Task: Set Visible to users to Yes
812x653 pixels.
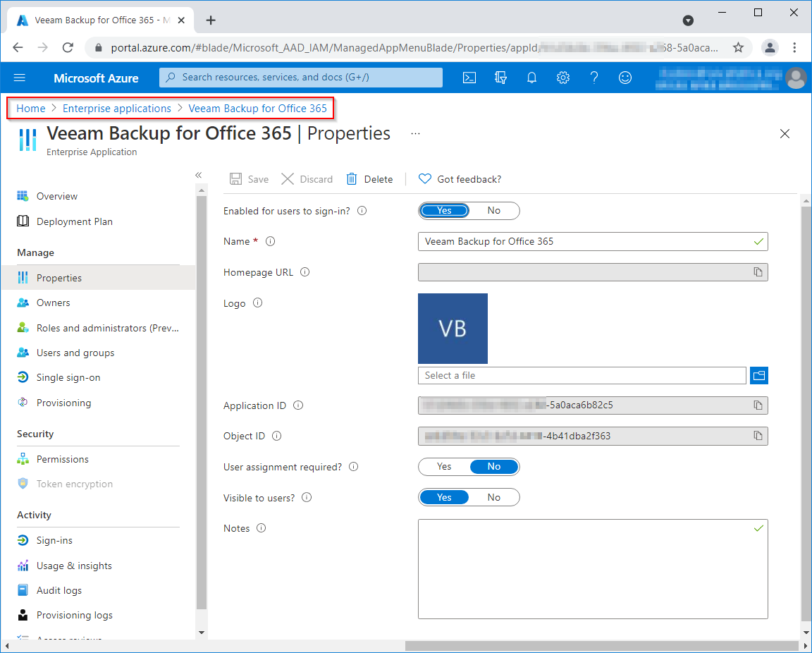Action: pyautogui.click(x=444, y=498)
